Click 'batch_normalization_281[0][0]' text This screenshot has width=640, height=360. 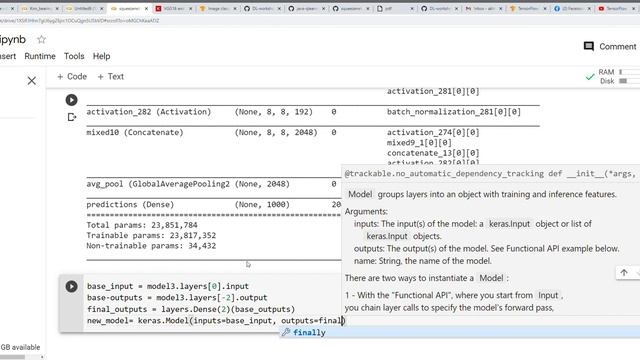click(454, 112)
